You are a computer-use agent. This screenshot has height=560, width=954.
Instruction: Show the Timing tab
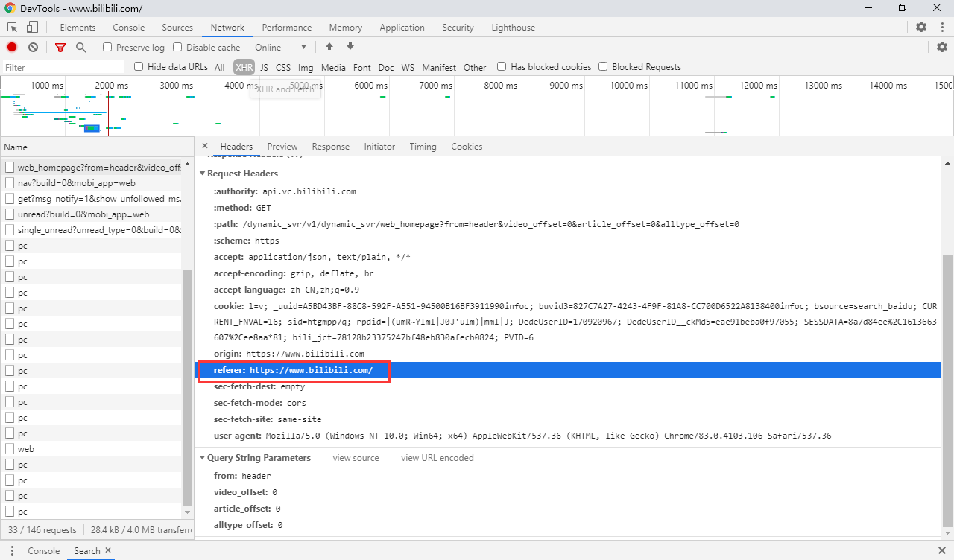(x=423, y=147)
